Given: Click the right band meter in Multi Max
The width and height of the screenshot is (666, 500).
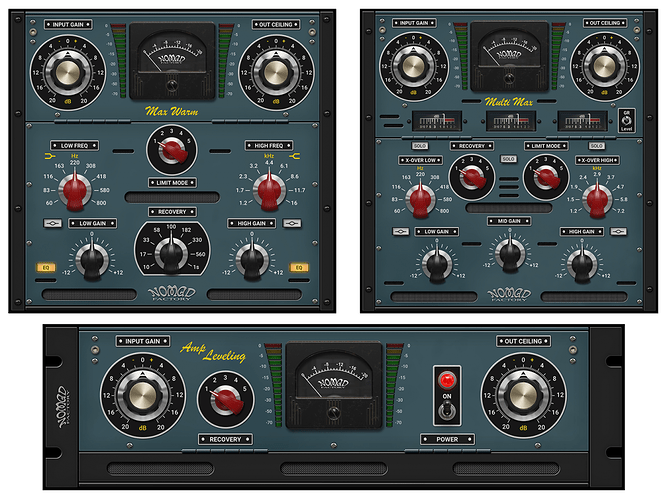Looking at the screenshot, I should click(582, 121).
